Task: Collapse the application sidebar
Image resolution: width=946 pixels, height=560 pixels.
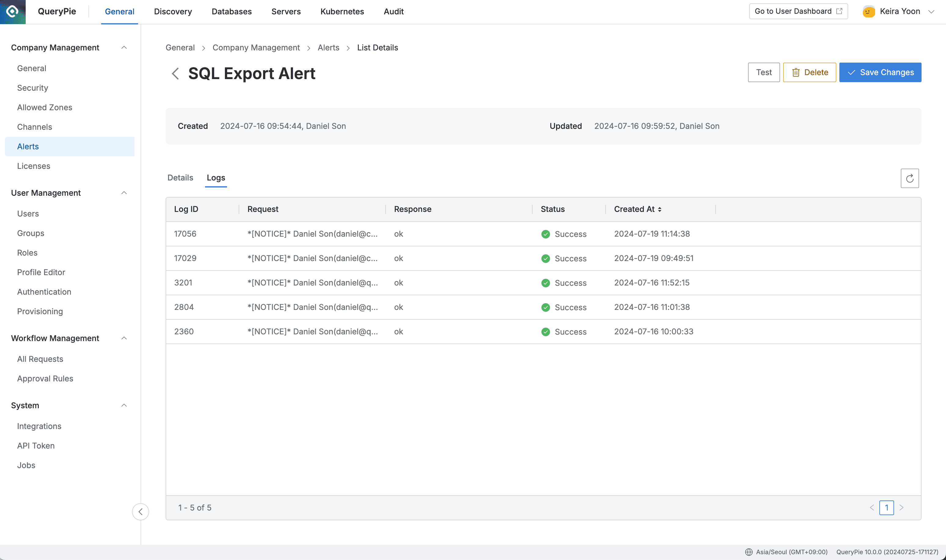Action: click(x=141, y=512)
